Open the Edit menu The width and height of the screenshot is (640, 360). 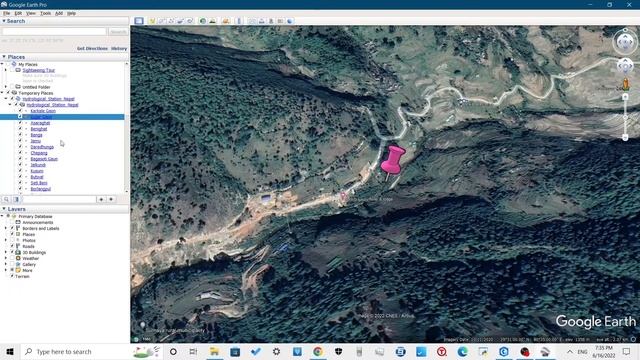pos(18,13)
